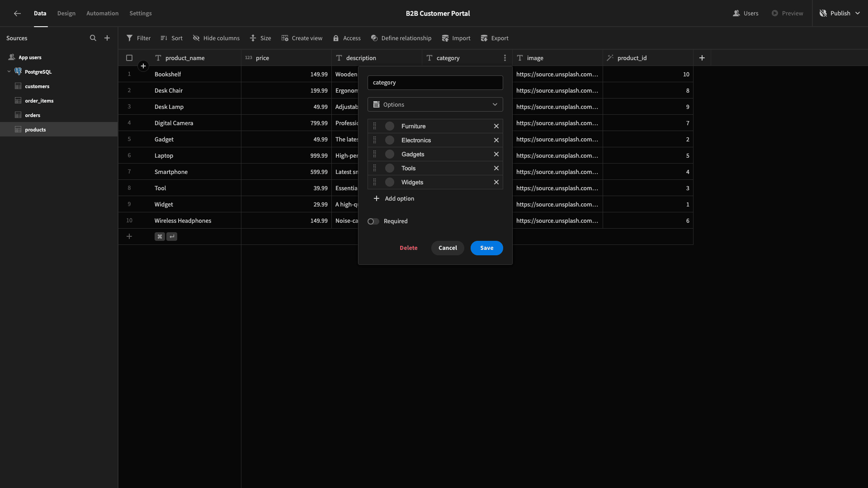Open the Options type dropdown
This screenshot has height=488, width=868.
435,104
